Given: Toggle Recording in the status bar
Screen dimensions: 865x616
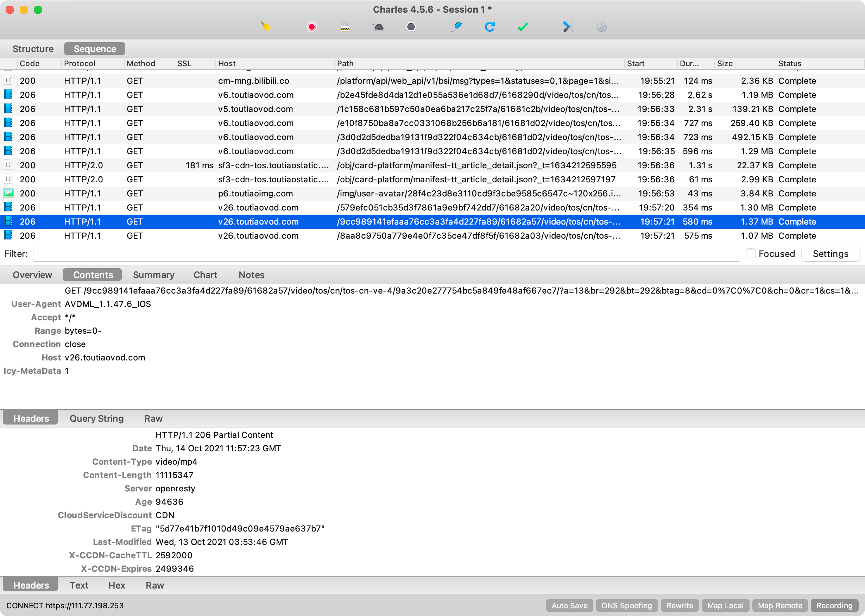Looking at the screenshot, I should click(834, 605).
